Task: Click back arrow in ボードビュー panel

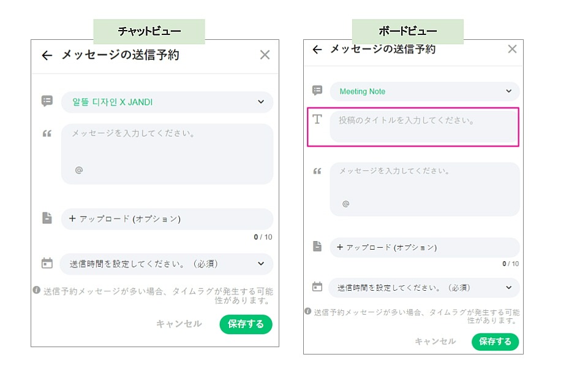Action: pyautogui.click(x=317, y=50)
